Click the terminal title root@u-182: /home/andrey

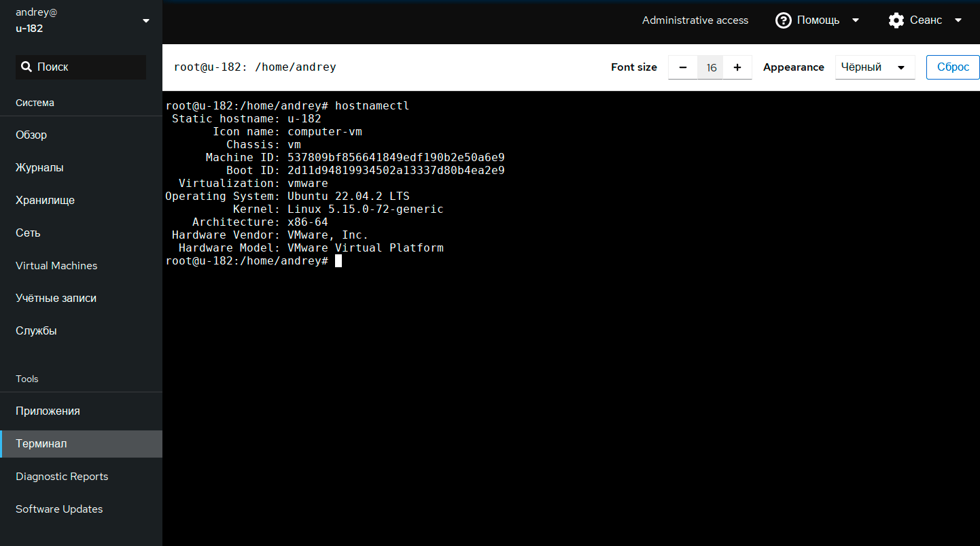click(x=255, y=67)
